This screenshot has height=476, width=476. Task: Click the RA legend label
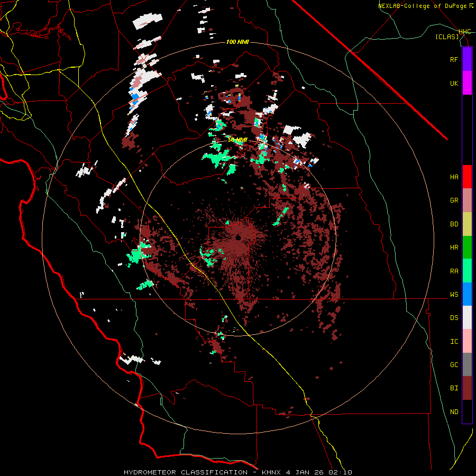(454, 271)
